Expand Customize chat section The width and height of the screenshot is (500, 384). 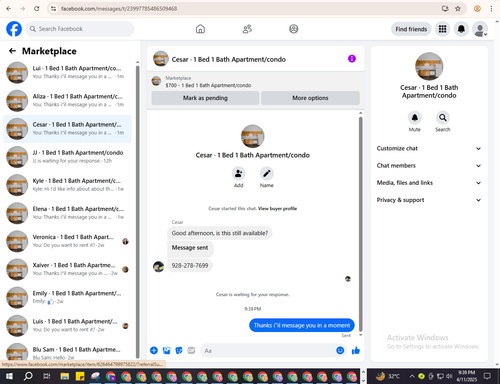[x=429, y=148]
